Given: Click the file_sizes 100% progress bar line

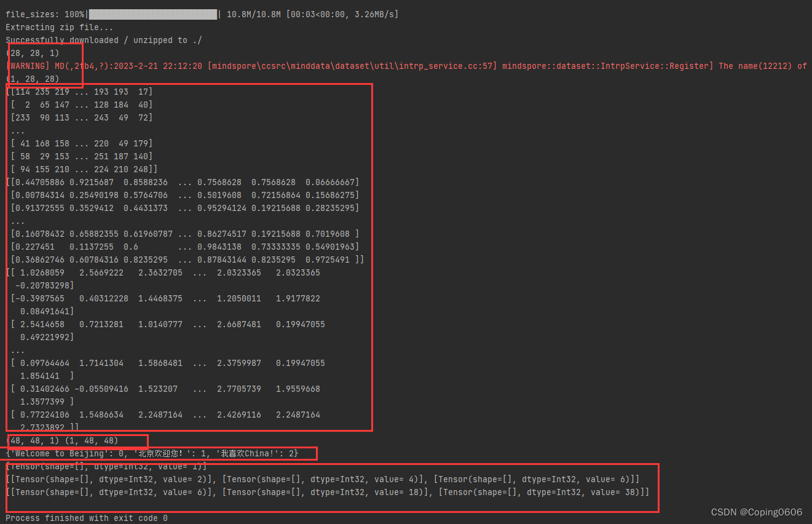Looking at the screenshot, I should pyautogui.click(x=202, y=14).
